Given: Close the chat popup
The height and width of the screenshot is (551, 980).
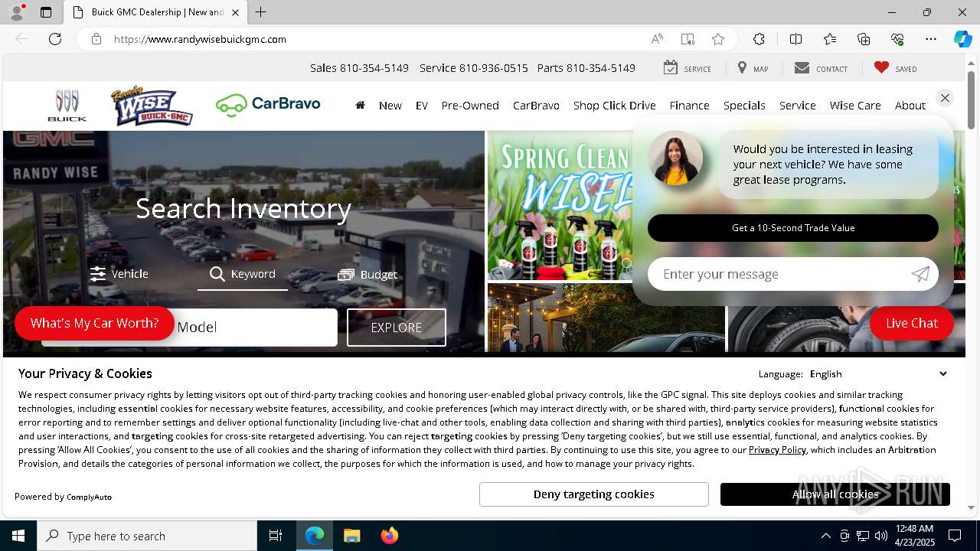Looking at the screenshot, I should (x=945, y=98).
